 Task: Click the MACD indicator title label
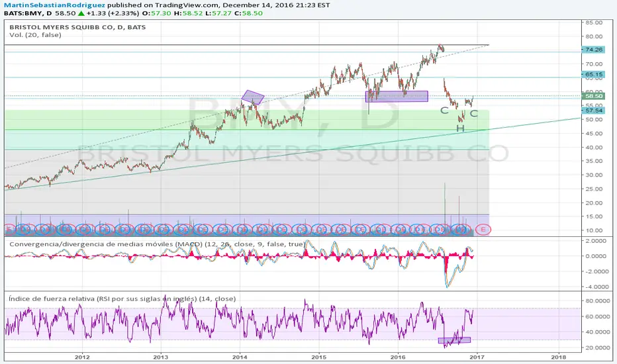[157, 244]
